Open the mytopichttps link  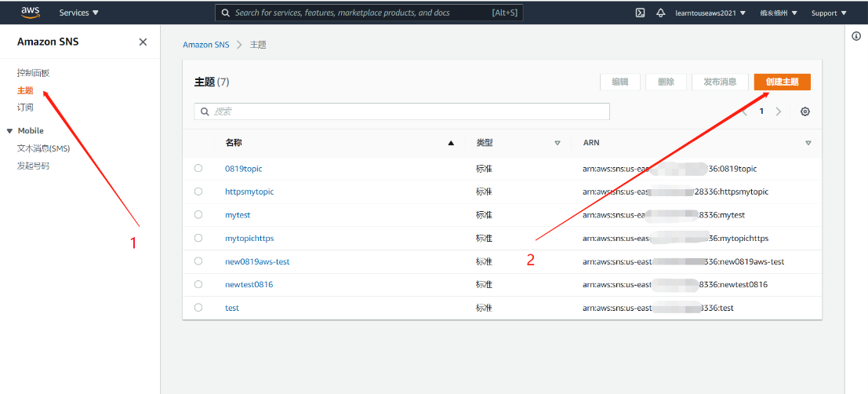(249, 239)
